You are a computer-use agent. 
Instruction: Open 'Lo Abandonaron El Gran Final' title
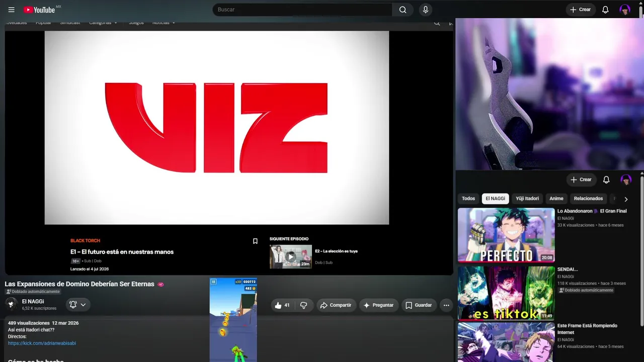[592, 211]
